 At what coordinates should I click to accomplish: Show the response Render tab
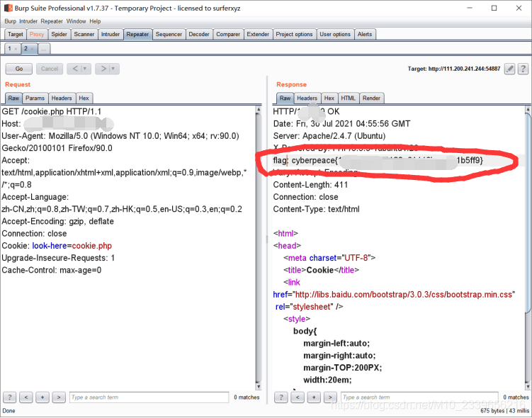coord(371,98)
